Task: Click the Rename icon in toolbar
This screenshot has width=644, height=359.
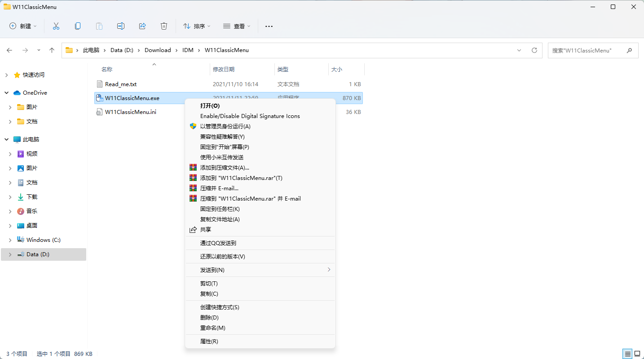Action: point(121,26)
